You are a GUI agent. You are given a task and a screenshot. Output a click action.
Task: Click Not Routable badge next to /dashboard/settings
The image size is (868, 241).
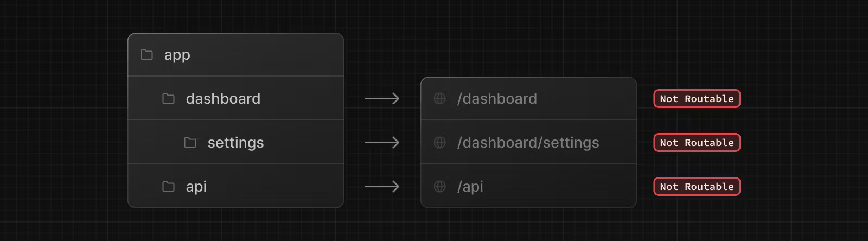[x=697, y=143]
